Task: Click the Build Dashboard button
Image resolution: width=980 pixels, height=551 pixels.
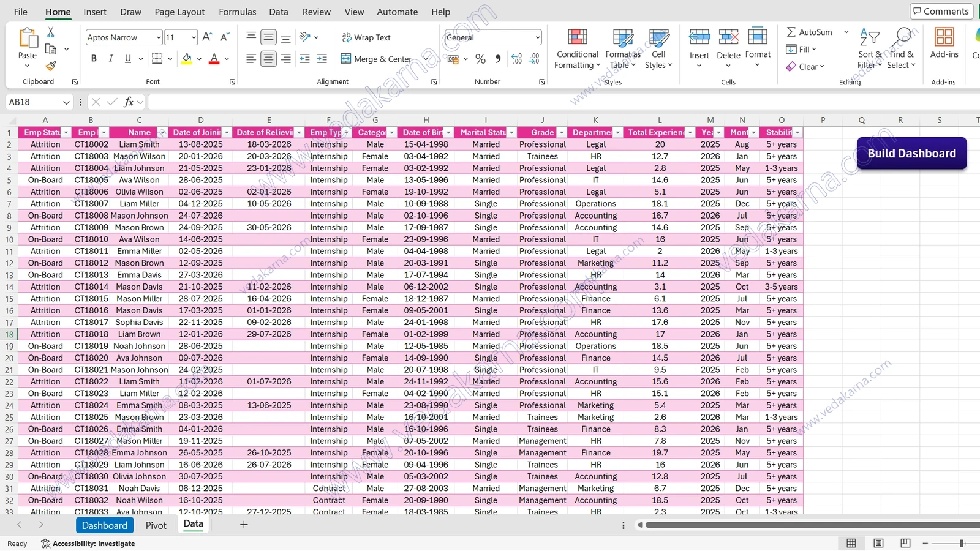Action: [x=911, y=153]
